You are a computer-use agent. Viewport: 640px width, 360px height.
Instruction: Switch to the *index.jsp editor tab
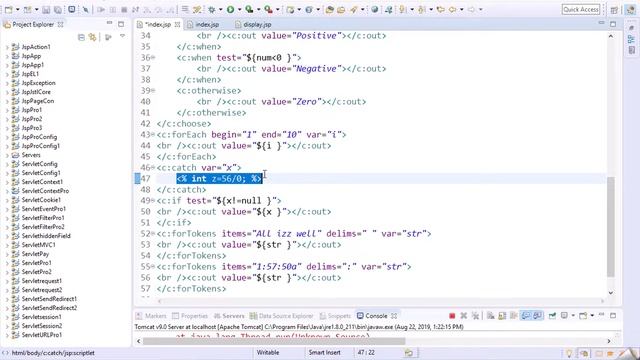point(158,24)
